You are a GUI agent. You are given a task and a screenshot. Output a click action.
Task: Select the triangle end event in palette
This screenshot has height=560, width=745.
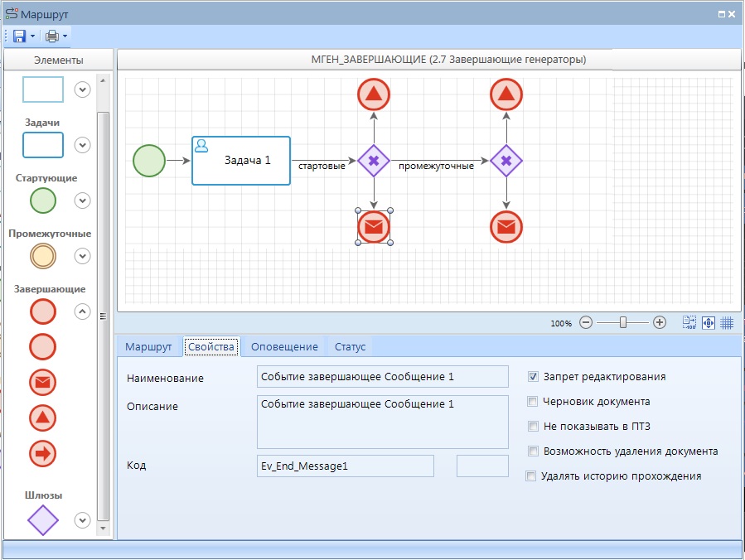tap(43, 418)
